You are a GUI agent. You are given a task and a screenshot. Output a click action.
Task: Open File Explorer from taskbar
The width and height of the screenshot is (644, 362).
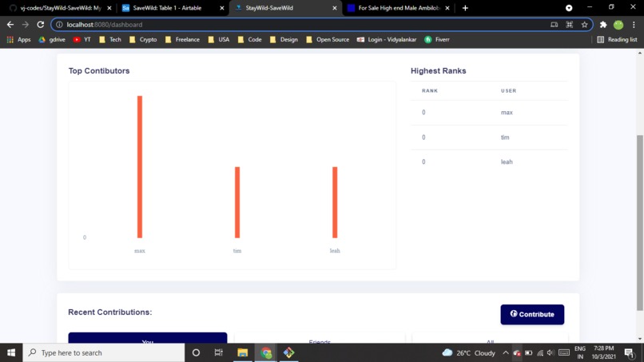click(242, 352)
